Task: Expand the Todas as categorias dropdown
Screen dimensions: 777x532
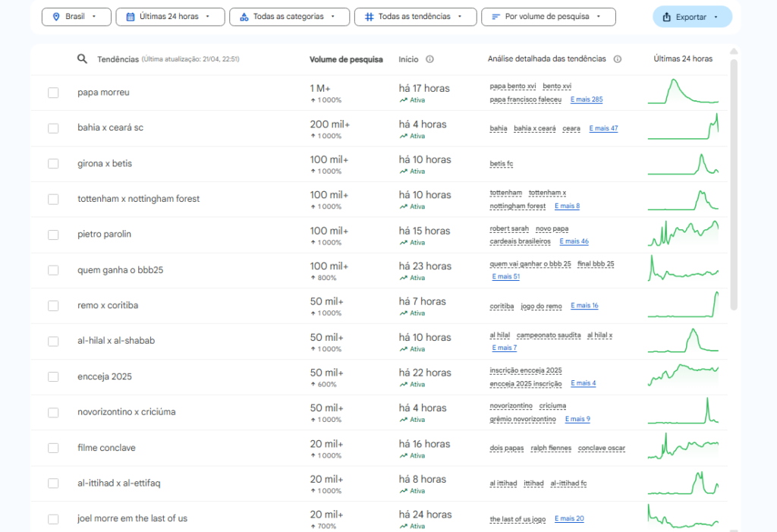Action: point(289,17)
